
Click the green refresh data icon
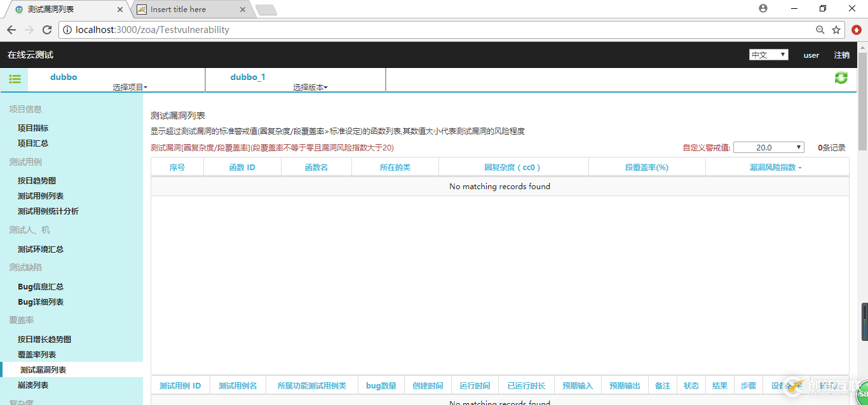841,77
